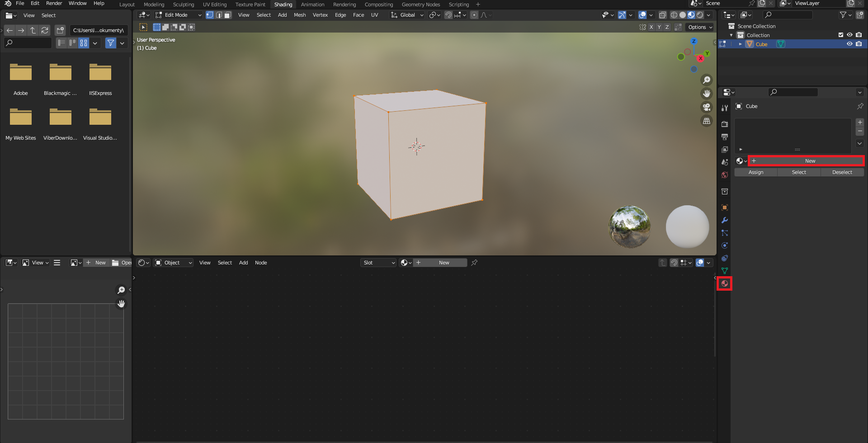Open the Global transform orientation dropdown
Image resolution: width=868 pixels, height=443 pixels.
click(x=407, y=15)
